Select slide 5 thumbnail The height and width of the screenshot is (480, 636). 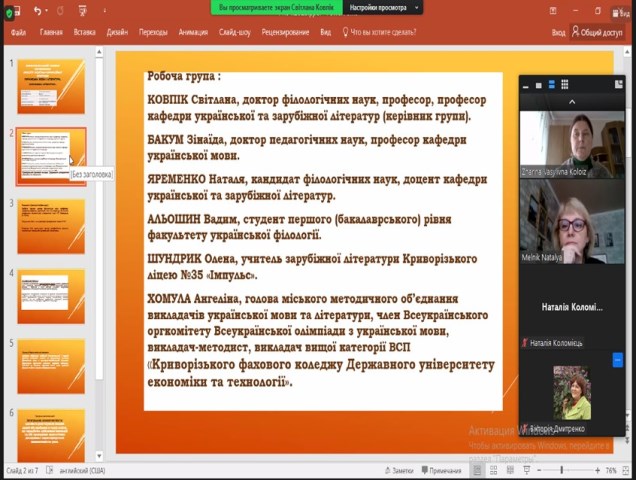coord(51,366)
